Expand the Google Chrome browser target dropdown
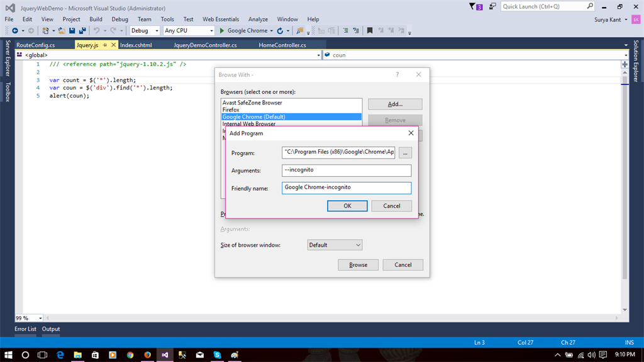The width and height of the screenshot is (644, 362). (x=272, y=31)
